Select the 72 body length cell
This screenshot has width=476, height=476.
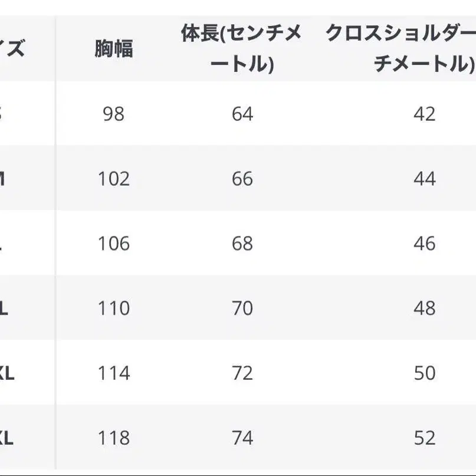coord(242,373)
